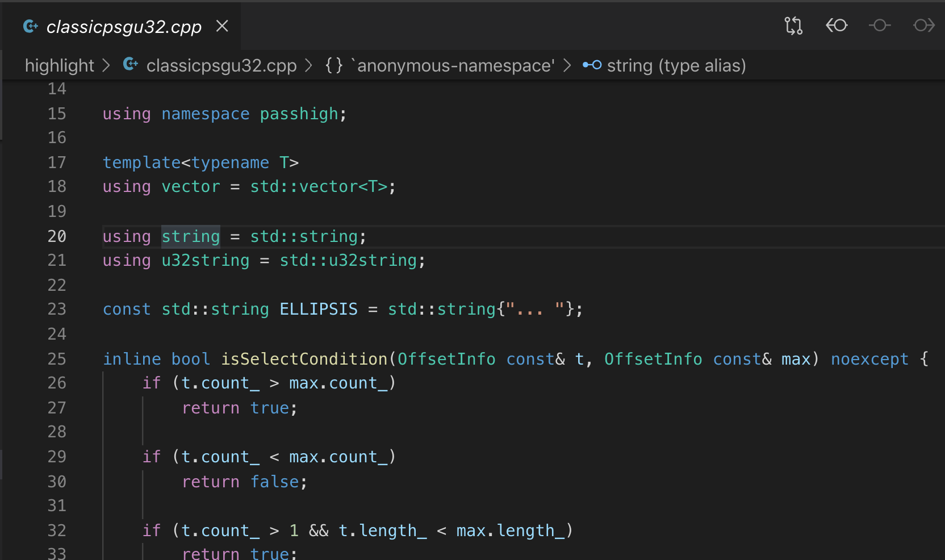The height and width of the screenshot is (560, 945).
Task: Click the middle revision circle icon
Action: 880,26
